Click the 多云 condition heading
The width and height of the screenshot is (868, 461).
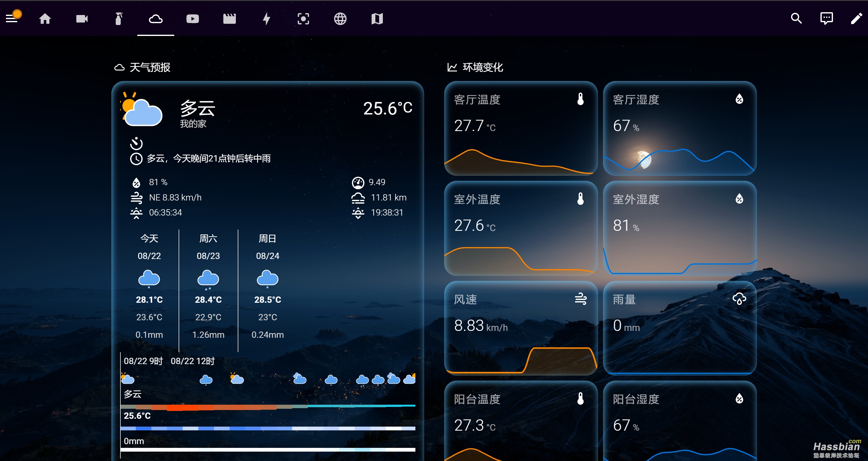(197, 108)
